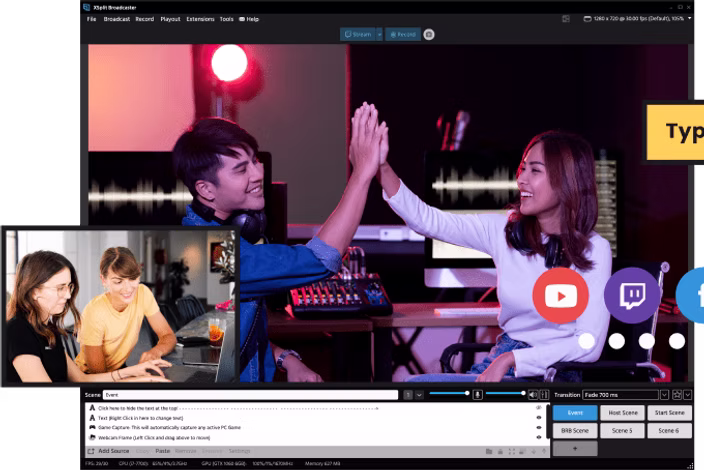Hide the Game Capture source
The width and height of the screenshot is (704, 470).
pos(539,427)
